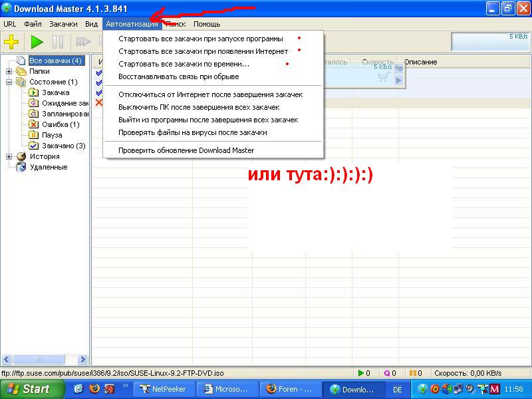The height and width of the screenshot is (399, 532).
Task: Select the Папки tree item
Action: pyautogui.click(x=39, y=71)
